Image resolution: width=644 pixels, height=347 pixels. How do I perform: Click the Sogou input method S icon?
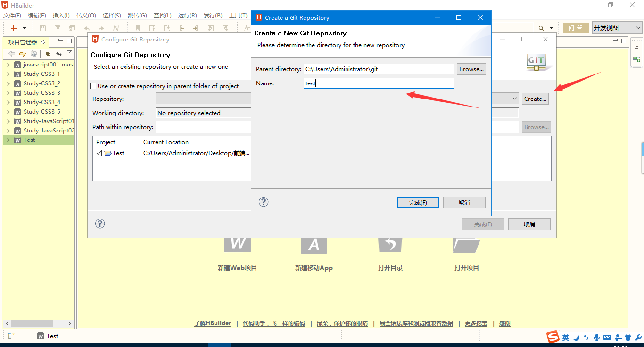click(553, 337)
